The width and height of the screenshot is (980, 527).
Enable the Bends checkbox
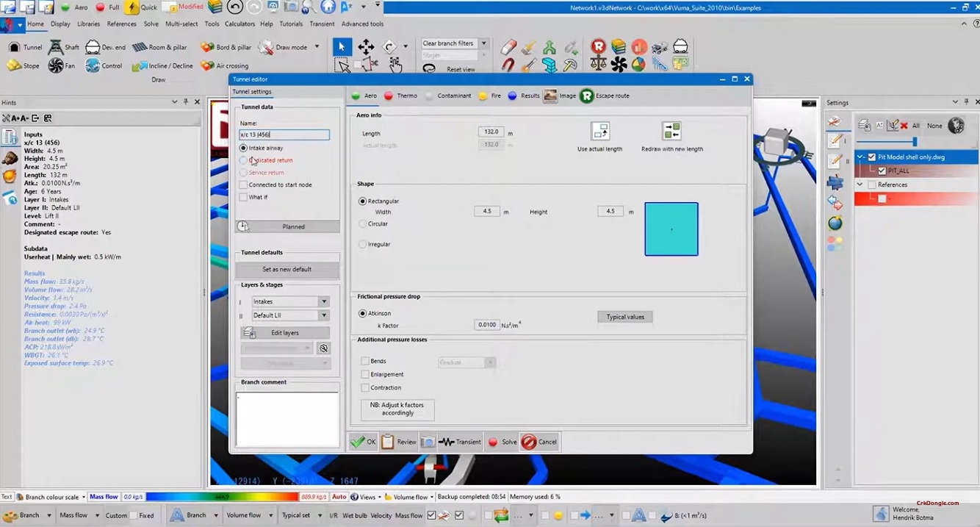pos(365,362)
